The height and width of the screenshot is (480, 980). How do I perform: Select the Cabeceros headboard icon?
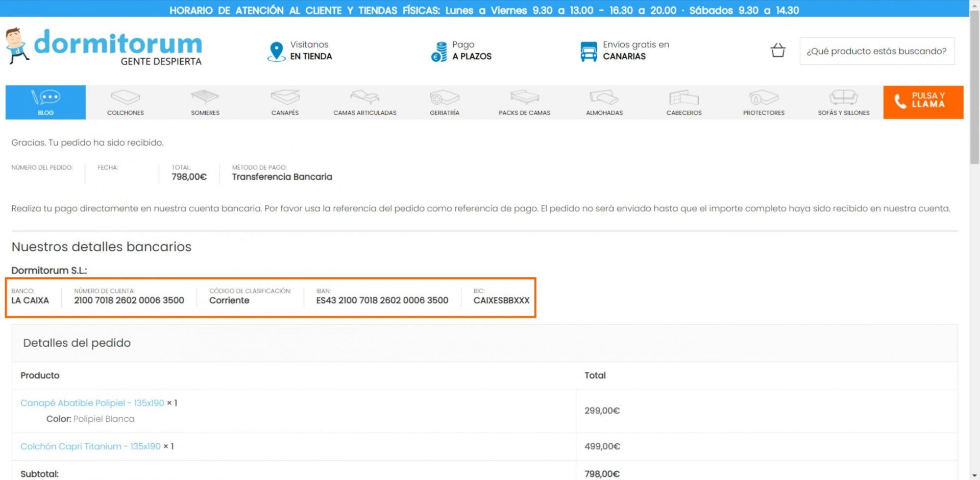coord(684,97)
